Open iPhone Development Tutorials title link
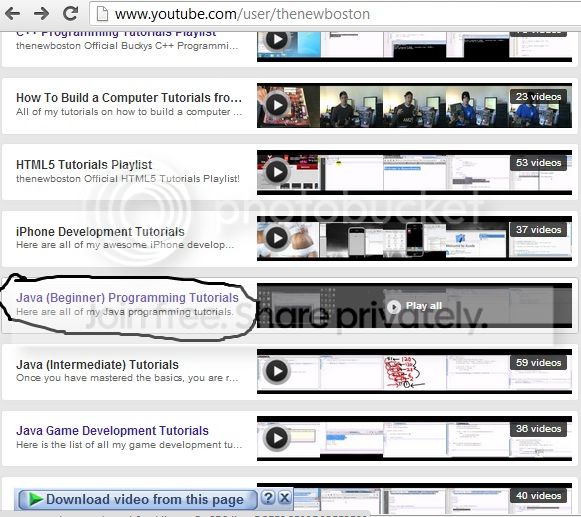The height and width of the screenshot is (517, 581). (100, 232)
